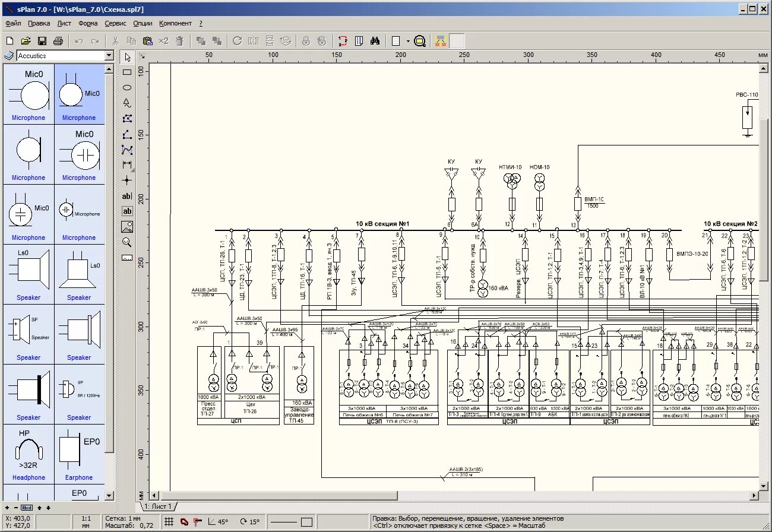Viewport: 772px width, 532px height.
Task: Move component down with the down arrow button
Action: pos(49,508)
